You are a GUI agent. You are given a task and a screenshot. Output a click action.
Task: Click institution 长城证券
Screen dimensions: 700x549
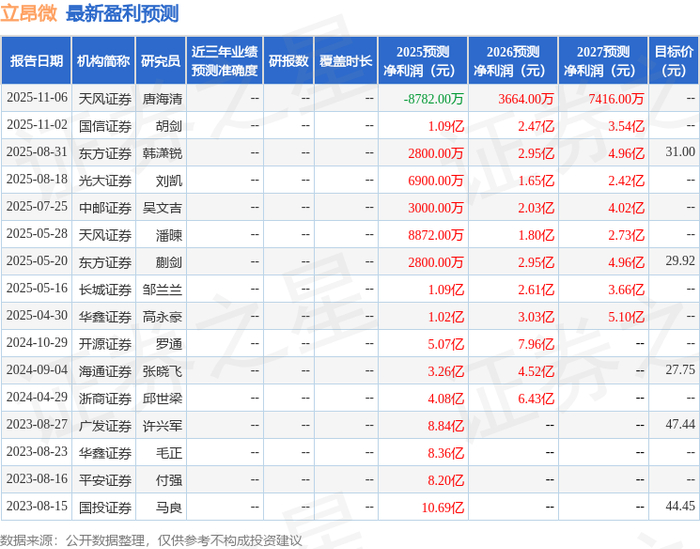click(105, 290)
